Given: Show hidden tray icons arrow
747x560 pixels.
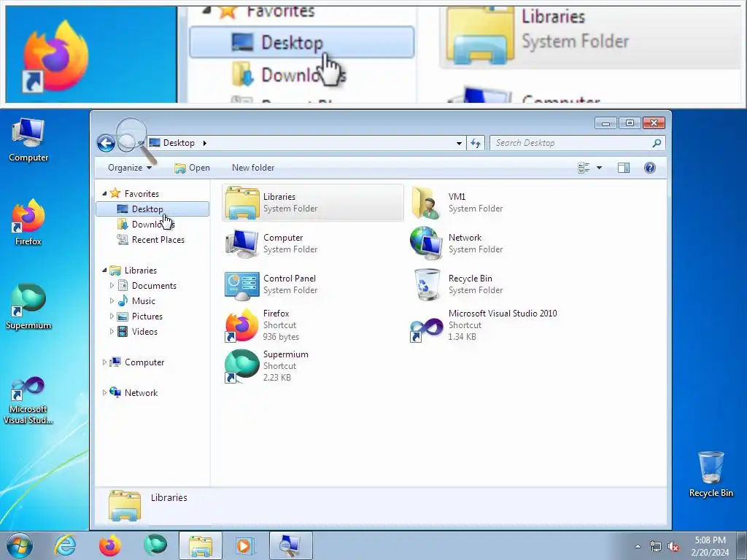Looking at the screenshot, I should pyautogui.click(x=638, y=546).
